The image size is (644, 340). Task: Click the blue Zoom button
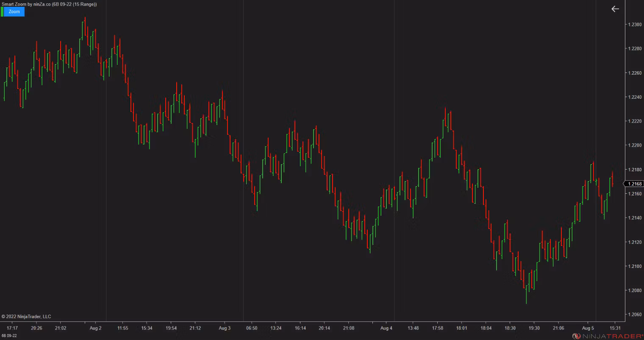click(14, 12)
